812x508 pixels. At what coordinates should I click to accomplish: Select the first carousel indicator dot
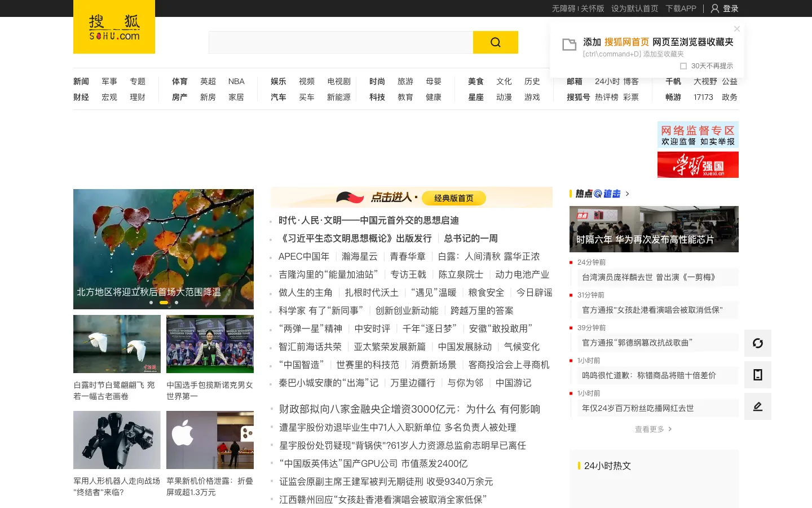[x=151, y=303]
